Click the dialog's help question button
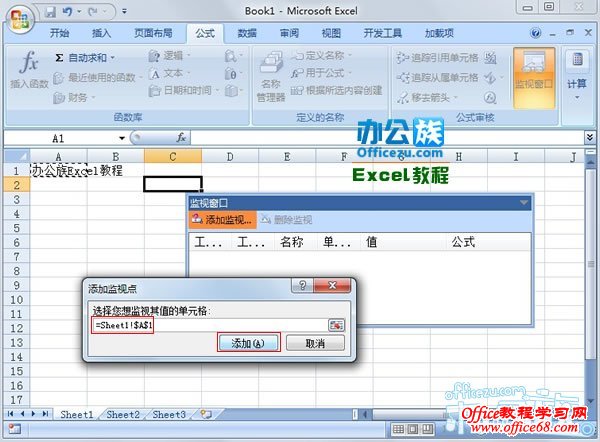The height and width of the screenshot is (442, 600). click(x=302, y=285)
